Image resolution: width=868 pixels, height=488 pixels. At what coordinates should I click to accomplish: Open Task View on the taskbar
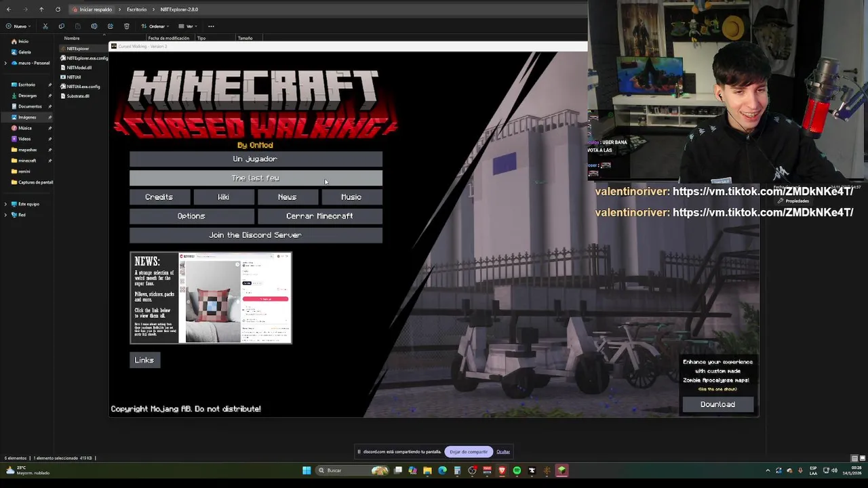point(398,470)
